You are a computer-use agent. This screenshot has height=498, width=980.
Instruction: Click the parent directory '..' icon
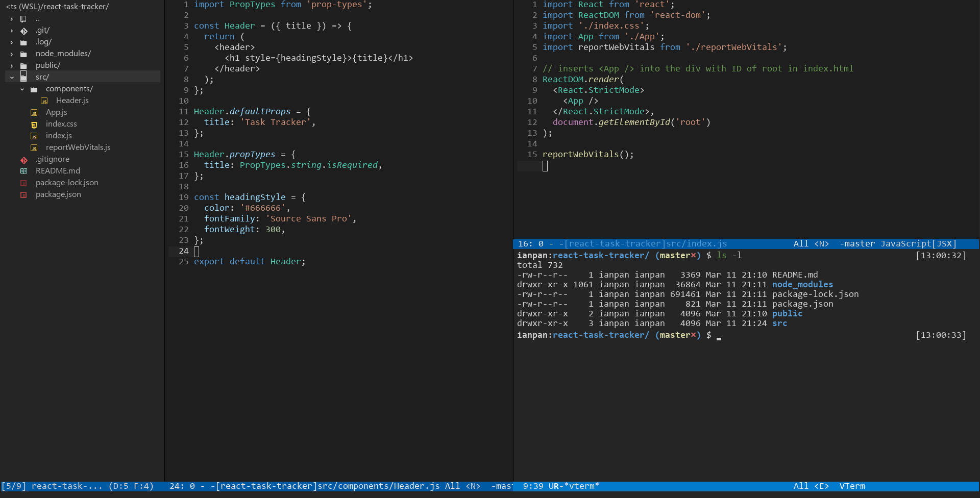tap(23, 19)
